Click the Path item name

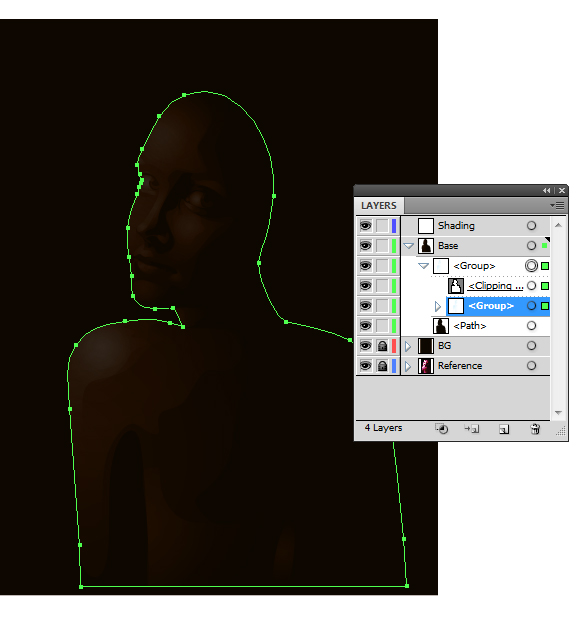[470, 326]
